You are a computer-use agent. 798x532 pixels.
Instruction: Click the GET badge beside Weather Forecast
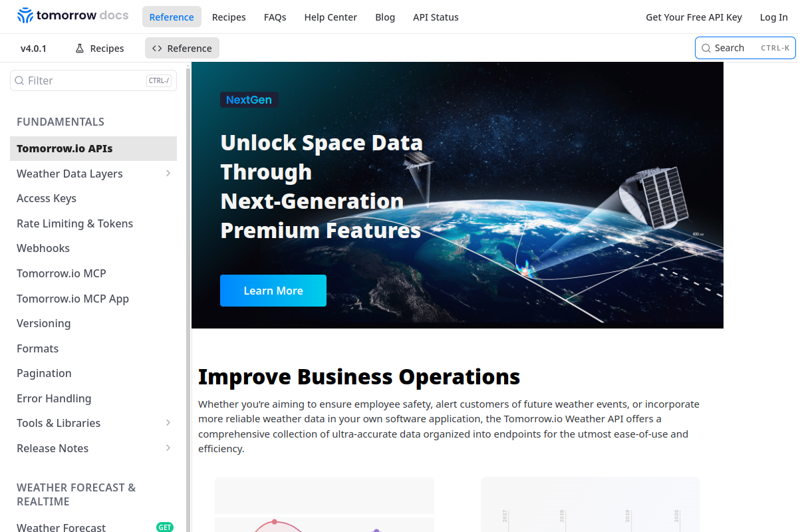tap(165, 527)
